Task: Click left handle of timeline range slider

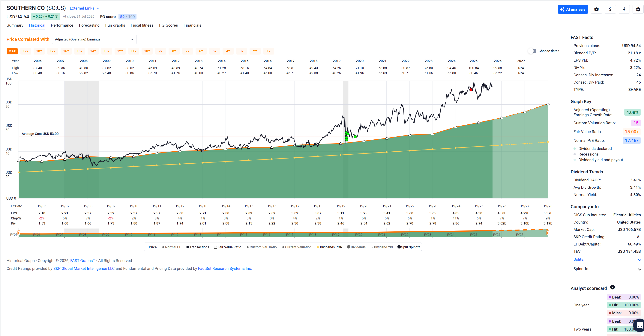Action: pyautogui.click(x=19, y=233)
